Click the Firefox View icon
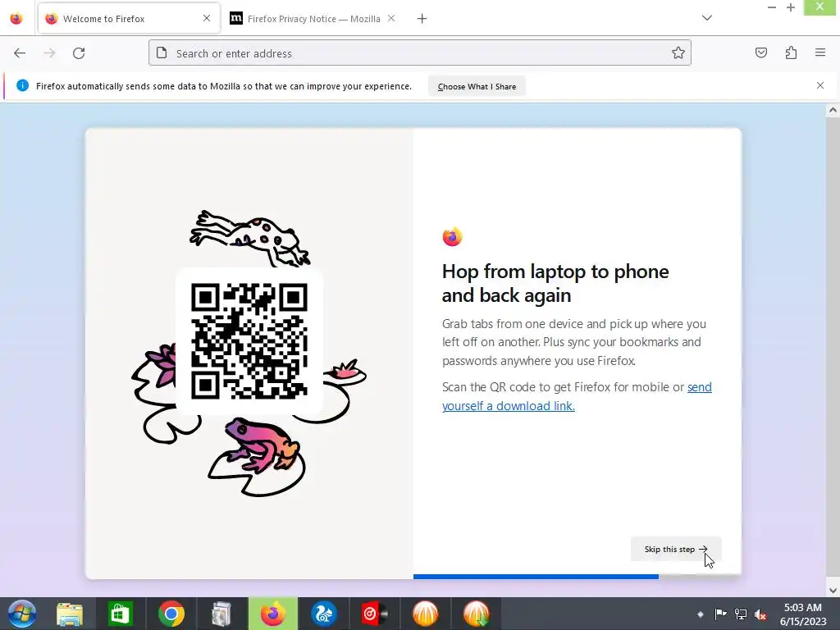Viewport: 840px width, 630px height. [16, 19]
